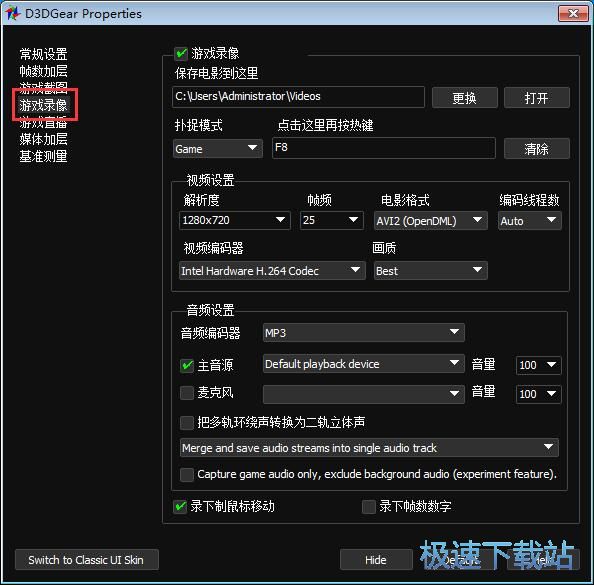Screen dimensions: 594x585
Task: Enable Capture game audio only checkbox
Action: tap(187, 474)
